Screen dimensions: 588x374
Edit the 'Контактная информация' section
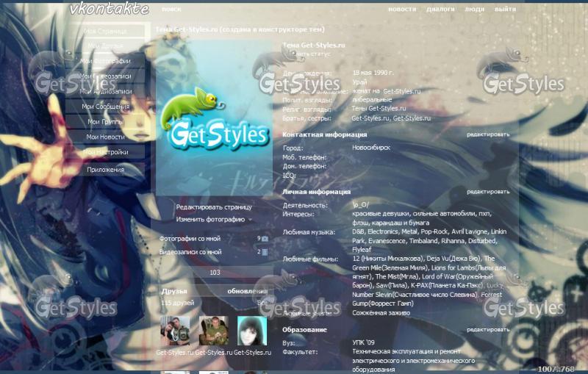point(487,135)
